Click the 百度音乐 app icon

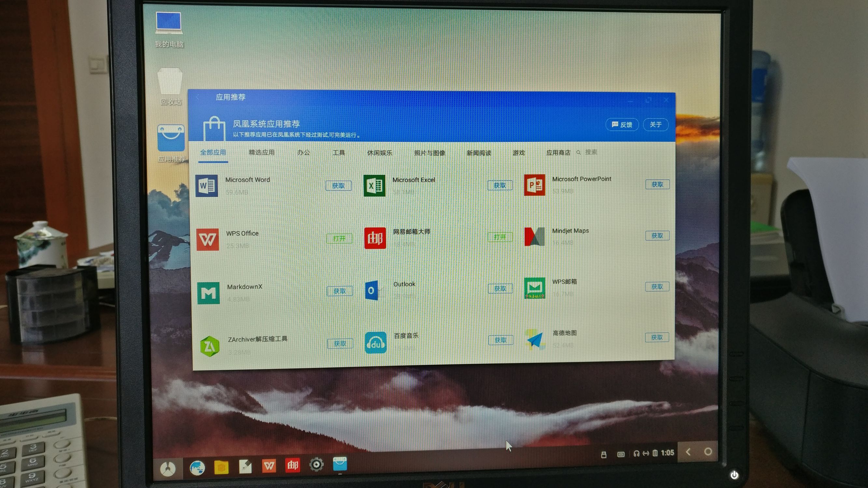pos(375,343)
